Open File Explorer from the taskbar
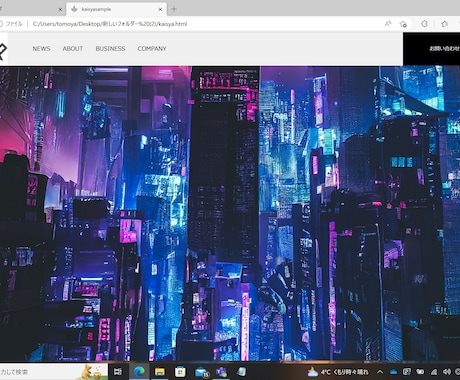Viewport: 460px width, 380px height. [x=160, y=371]
